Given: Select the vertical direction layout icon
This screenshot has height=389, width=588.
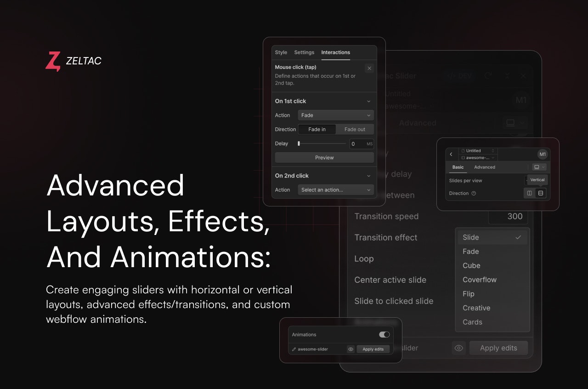Looking at the screenshot, I should click(540, 193).
